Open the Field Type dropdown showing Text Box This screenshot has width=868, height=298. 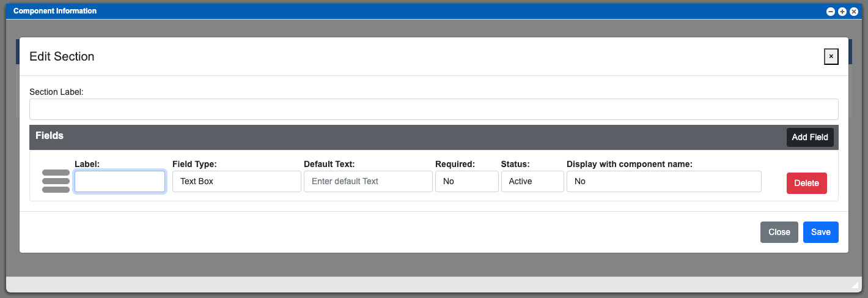[237, 181]
